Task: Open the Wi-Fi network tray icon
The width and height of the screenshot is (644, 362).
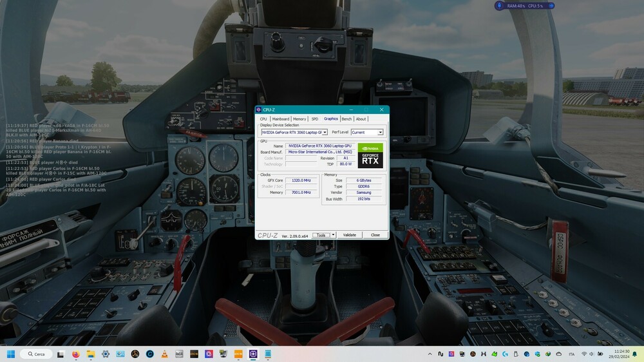Action: [x=584, y=354]
